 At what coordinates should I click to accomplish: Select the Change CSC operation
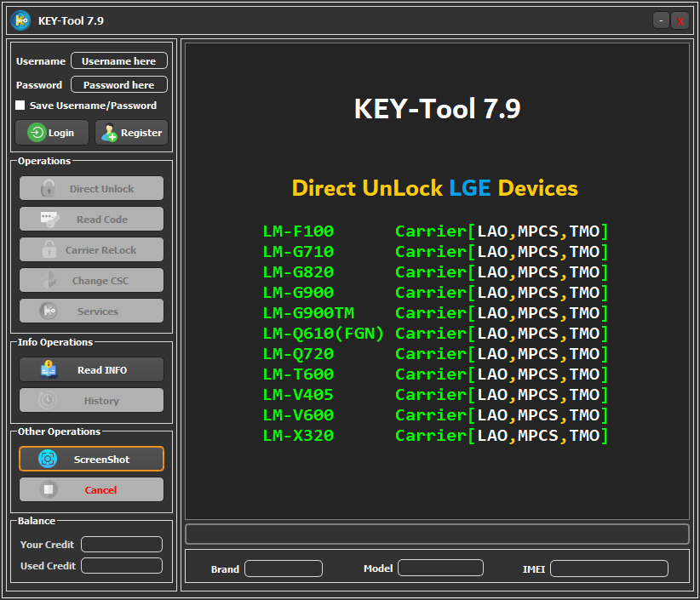tap(91, 280)
